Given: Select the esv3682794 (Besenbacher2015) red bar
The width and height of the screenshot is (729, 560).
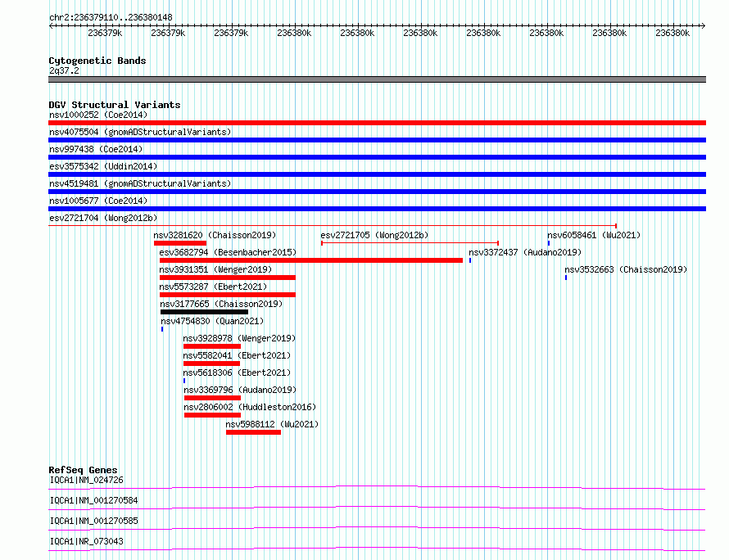Looking at the screenshot, I should pyautogui.click(x=311, y=260).
